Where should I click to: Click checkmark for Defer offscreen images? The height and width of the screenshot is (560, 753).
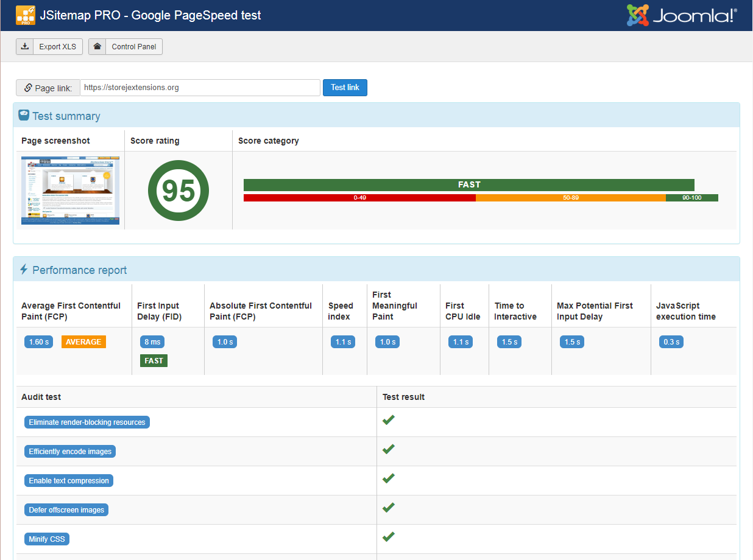pyautogui.click(x=389, y=508)
